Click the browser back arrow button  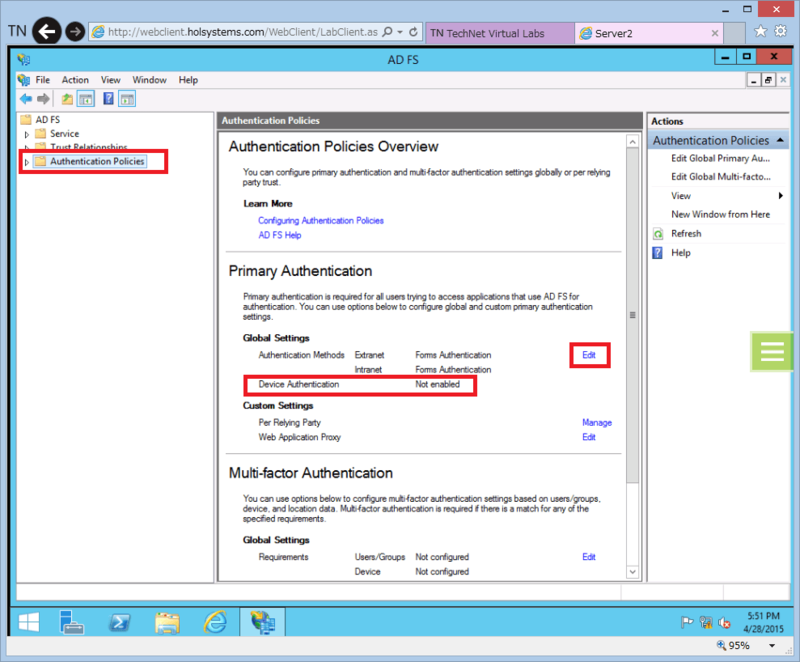click(47, 32)
